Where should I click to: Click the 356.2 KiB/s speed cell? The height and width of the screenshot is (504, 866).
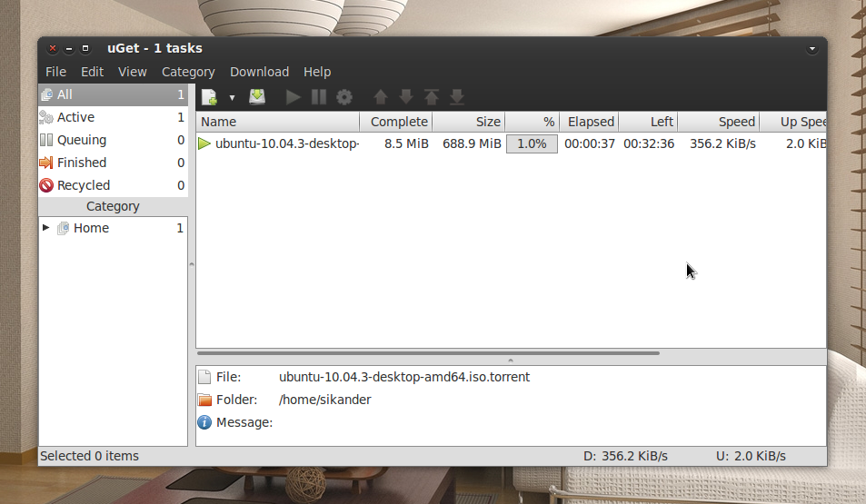[x=722, y=143]
